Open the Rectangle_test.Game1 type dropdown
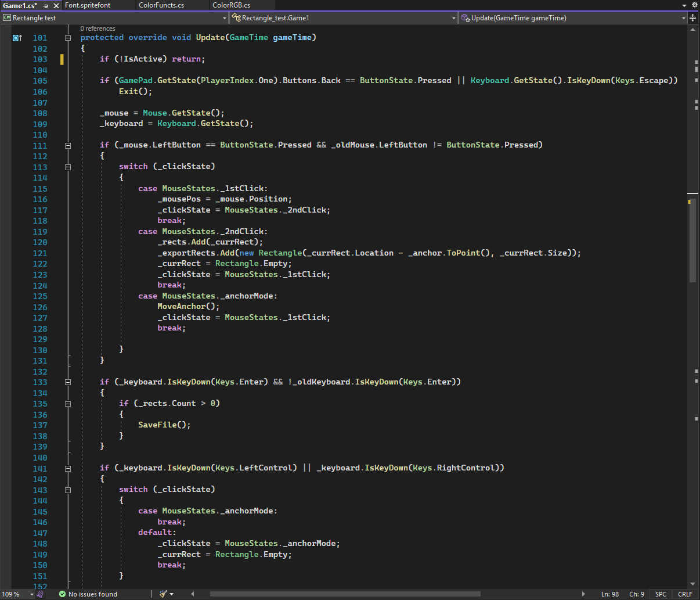 click(344, 18)
